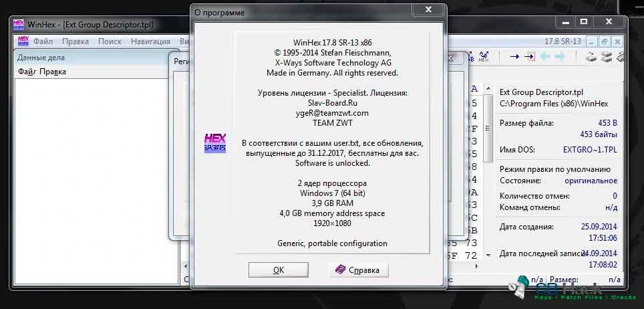Open Файл menu in Данные дела panel
The width and height of the screenshot is (644, 309).
[x=27, y=72]
